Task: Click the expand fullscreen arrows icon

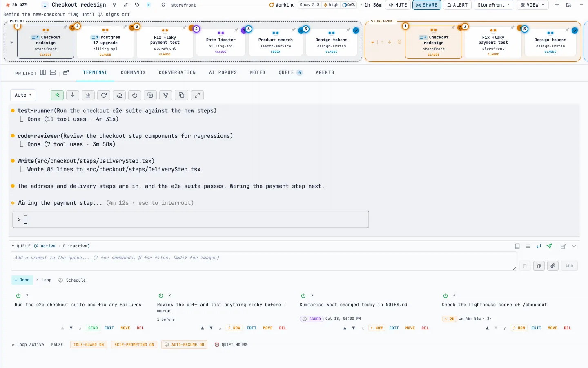Action: coord(197,95)
